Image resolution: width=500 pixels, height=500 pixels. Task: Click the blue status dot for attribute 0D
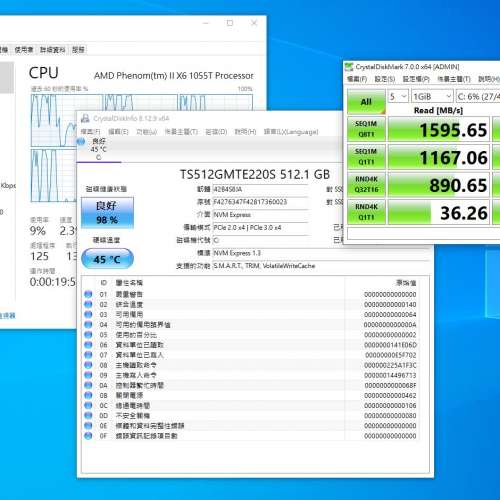(88, 416)
